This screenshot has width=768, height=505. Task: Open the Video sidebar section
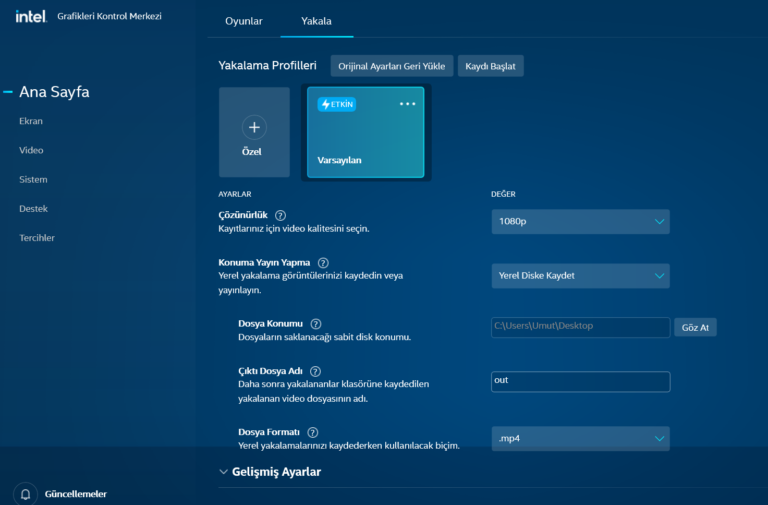[x=31, y=150]
